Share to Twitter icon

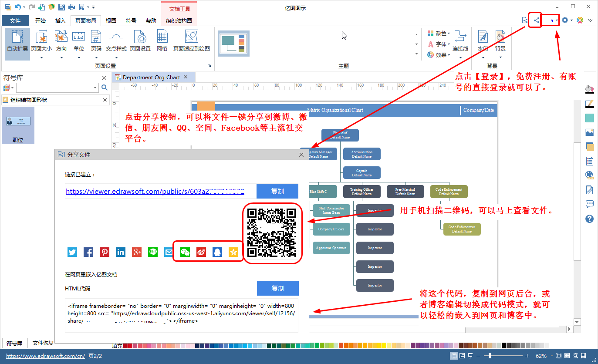click(x=72, y=252)
